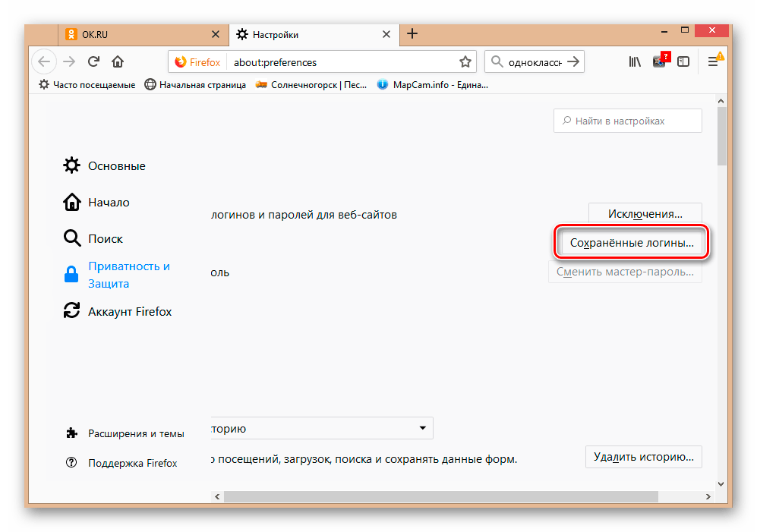757x532 pixels.
Task: Click the search go arrow
Action: tap(574, 62)
